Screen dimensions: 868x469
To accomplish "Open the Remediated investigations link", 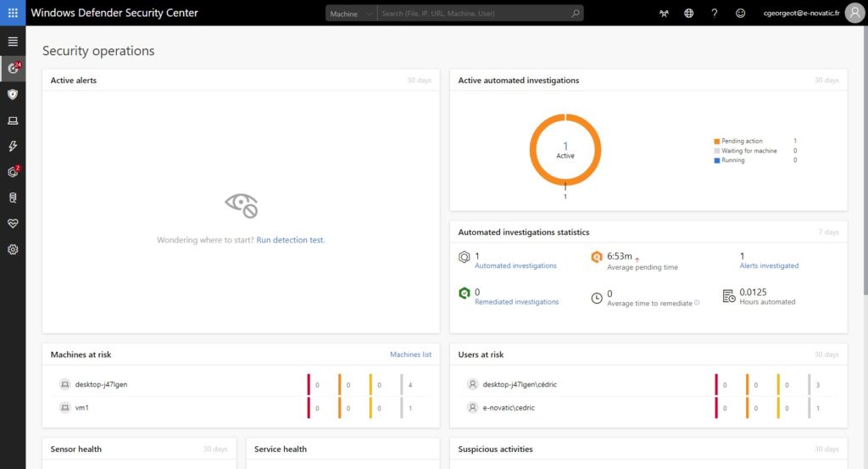I will click(x=516, y=302).
